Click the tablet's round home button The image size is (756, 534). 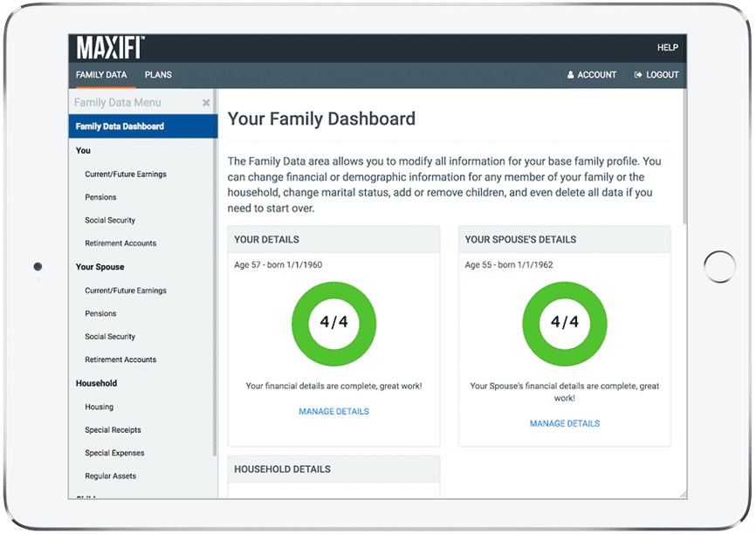point(719,266)
